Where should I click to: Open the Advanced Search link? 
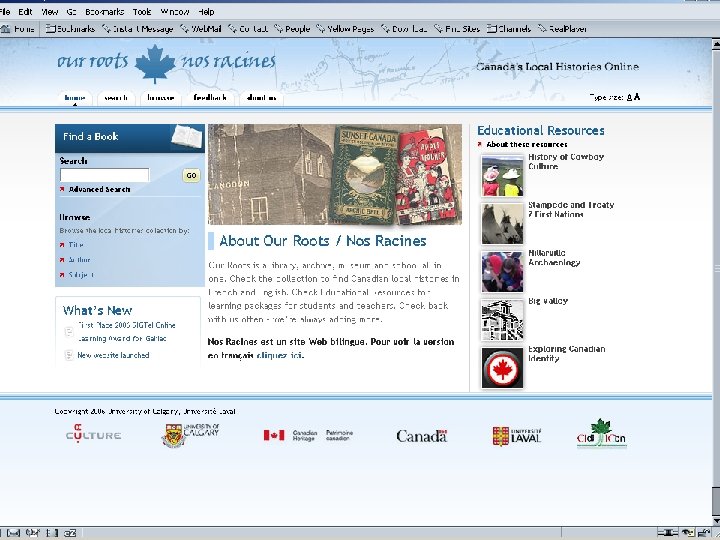click(x=100, y=189)
